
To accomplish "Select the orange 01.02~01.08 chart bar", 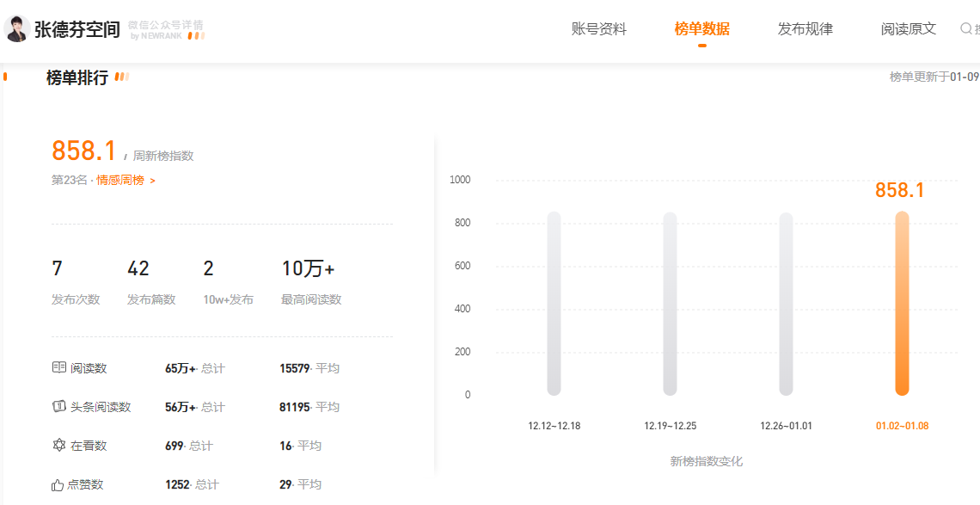I will tap(902, 304).
